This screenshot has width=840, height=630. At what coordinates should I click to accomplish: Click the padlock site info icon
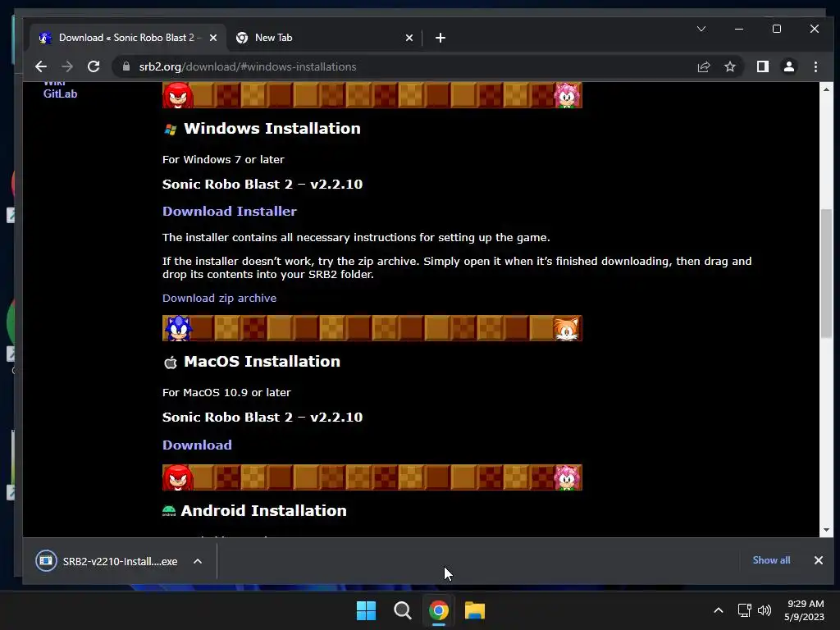click(126, 66)
